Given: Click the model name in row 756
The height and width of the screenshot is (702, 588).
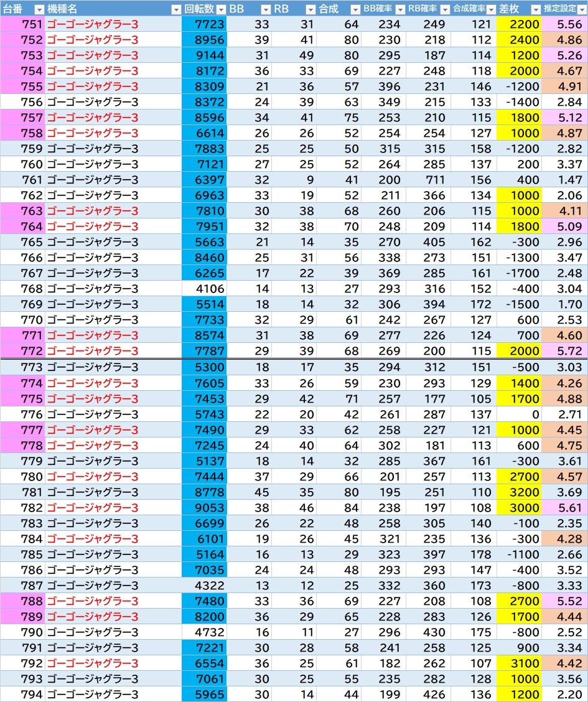Looking at the screenshot, I should [x=93, y=102].
